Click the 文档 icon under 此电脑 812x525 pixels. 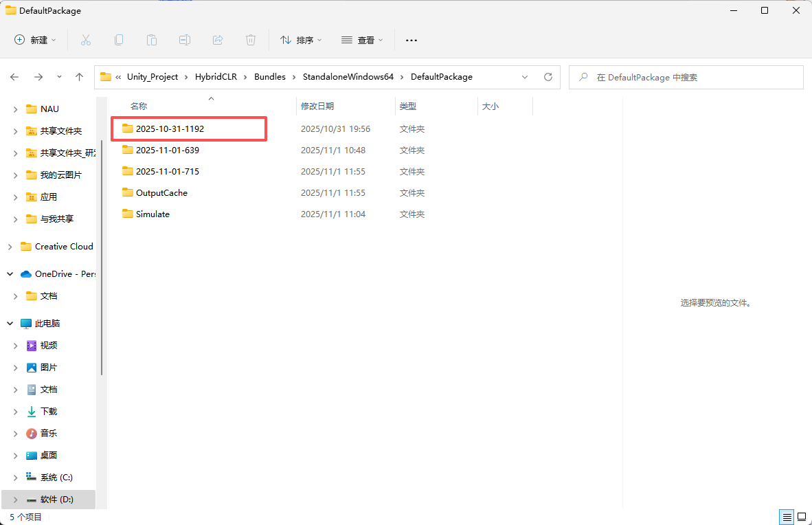pos(32,389)
